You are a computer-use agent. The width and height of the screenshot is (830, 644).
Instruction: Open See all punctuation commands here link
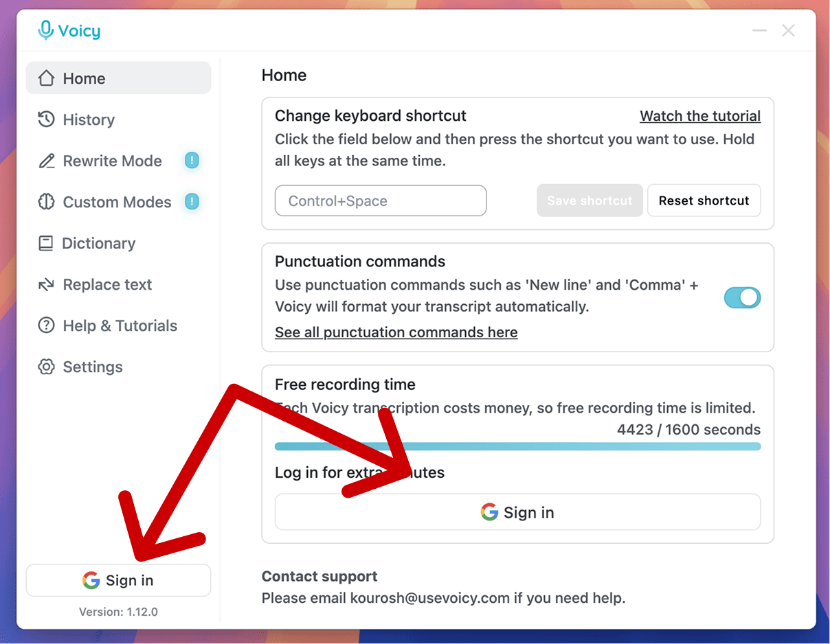coord(396,332)
